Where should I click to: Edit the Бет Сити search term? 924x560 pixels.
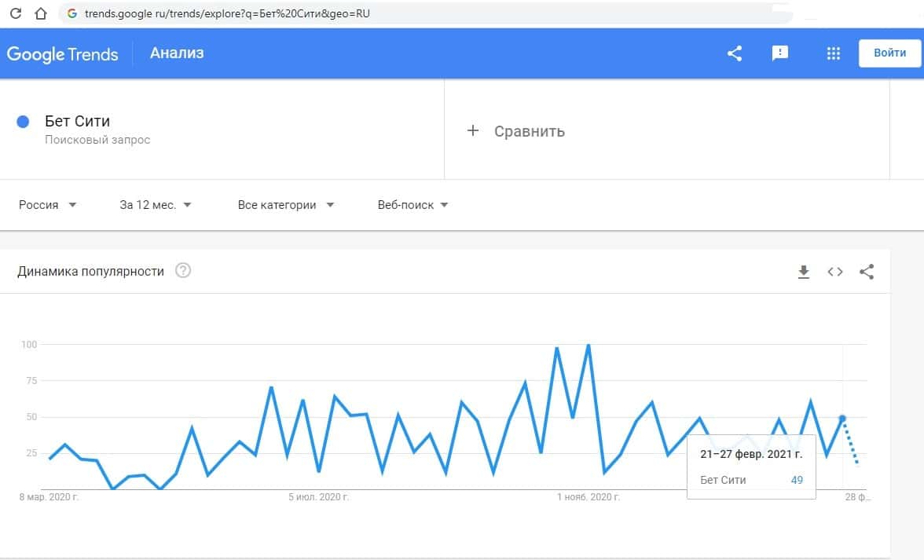point(77,122)
